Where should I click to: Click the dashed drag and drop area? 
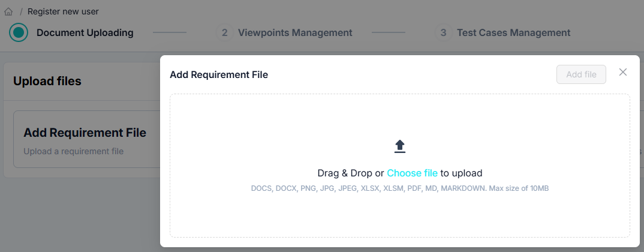399,166
